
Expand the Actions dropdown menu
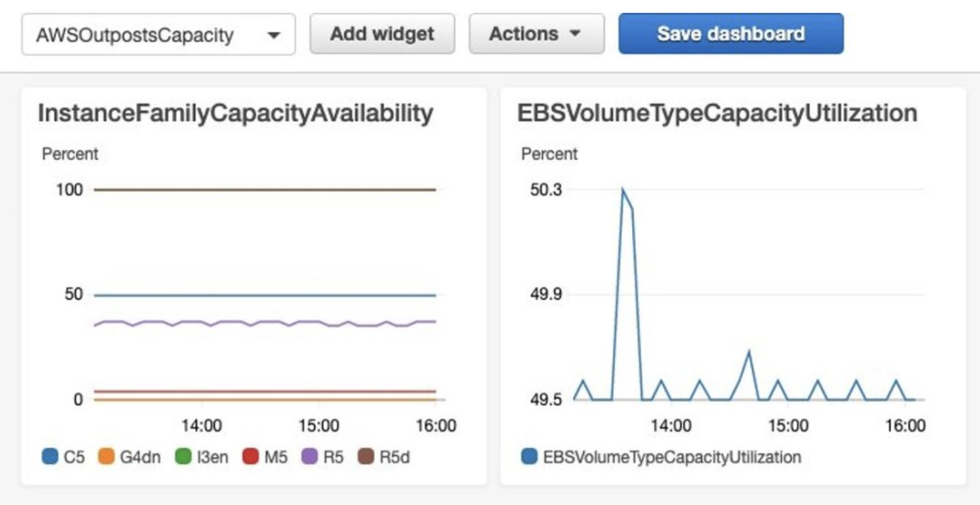click(x=536, y=34)
